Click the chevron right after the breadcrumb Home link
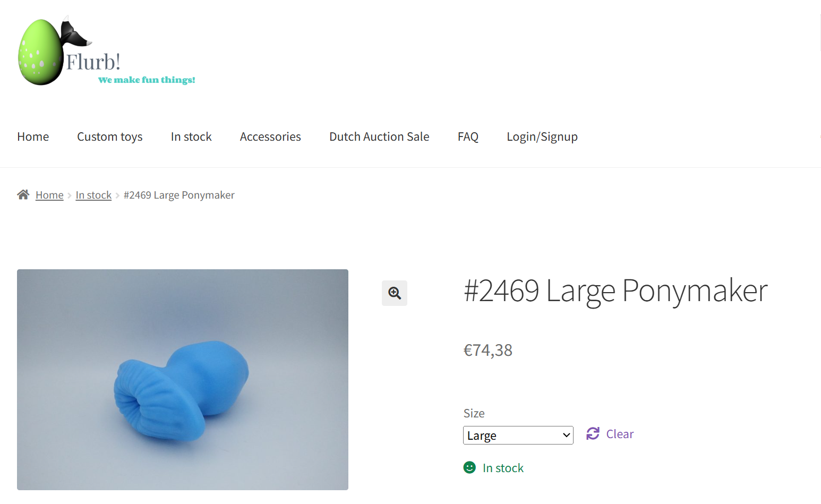The height and width of the screenshot is (504, 821). point(70,195)
